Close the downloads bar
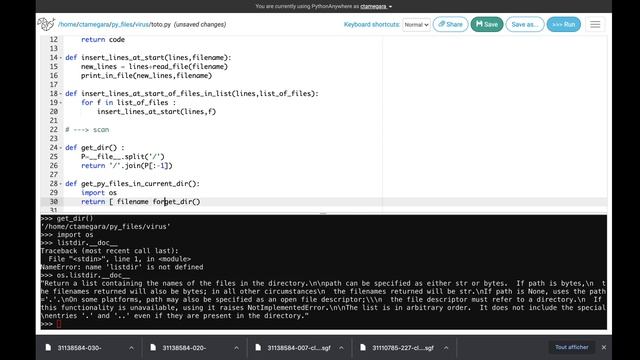The width and height of the screenshot is (640, 360). pos(604,347)
